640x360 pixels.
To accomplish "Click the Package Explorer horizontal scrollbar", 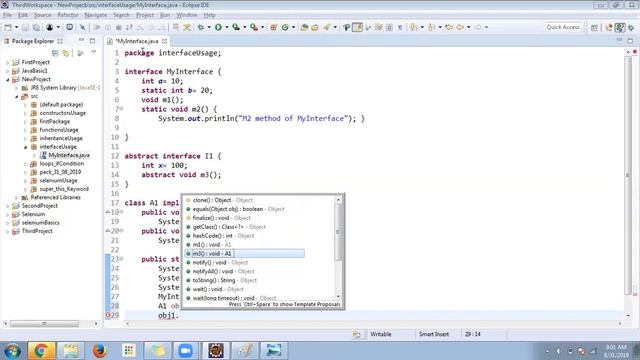I will [x=44, y=324].
